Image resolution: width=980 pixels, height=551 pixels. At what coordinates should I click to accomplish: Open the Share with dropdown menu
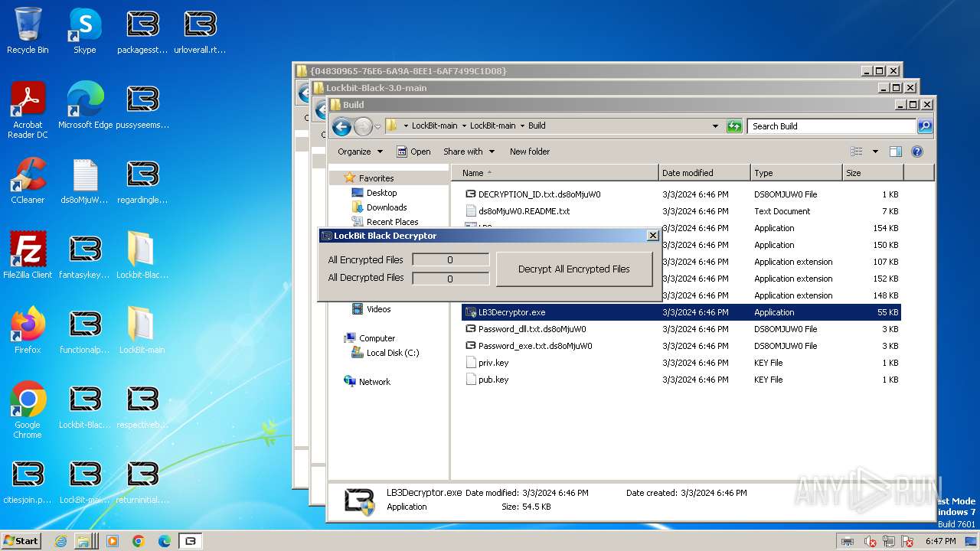pyautogui.click(x=469, y=152)
